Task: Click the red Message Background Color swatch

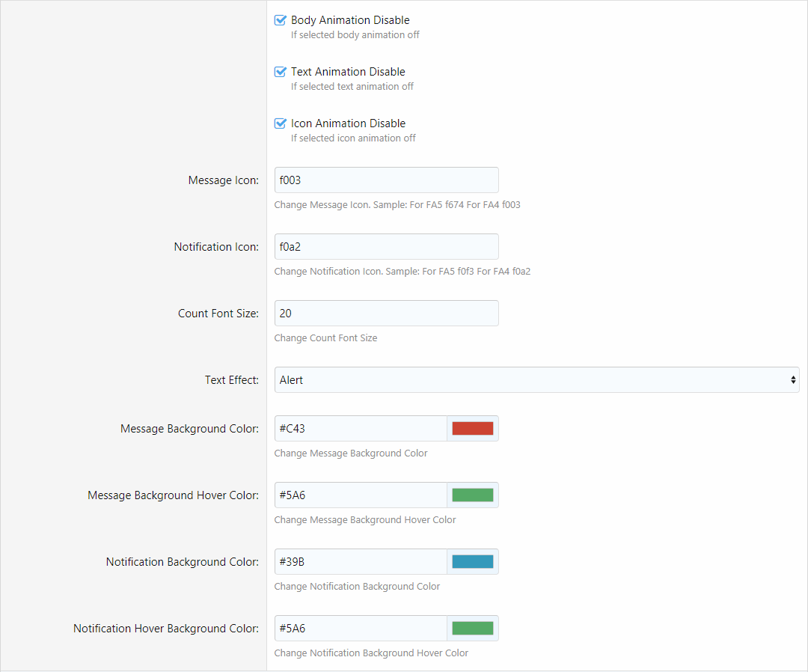Action: coord(472,429)
